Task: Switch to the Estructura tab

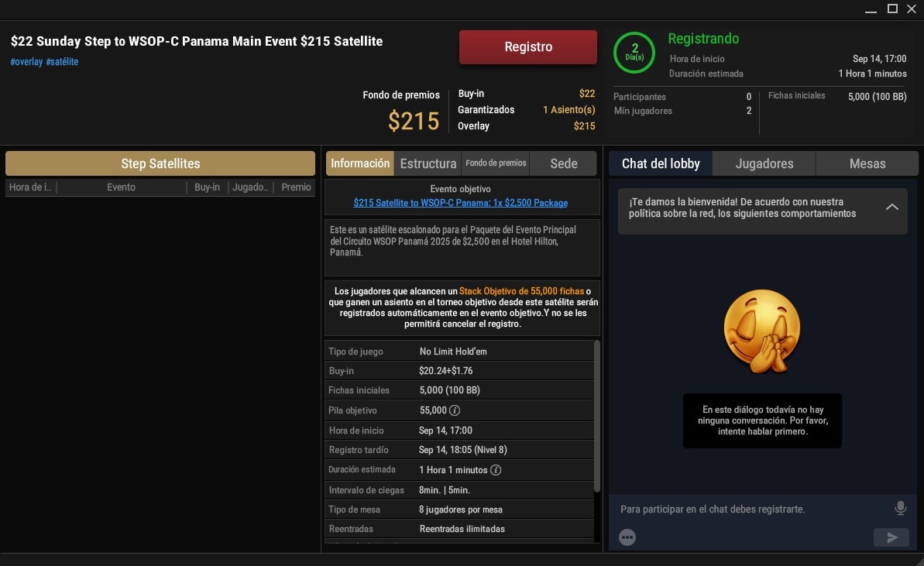Action: (428, 163)
